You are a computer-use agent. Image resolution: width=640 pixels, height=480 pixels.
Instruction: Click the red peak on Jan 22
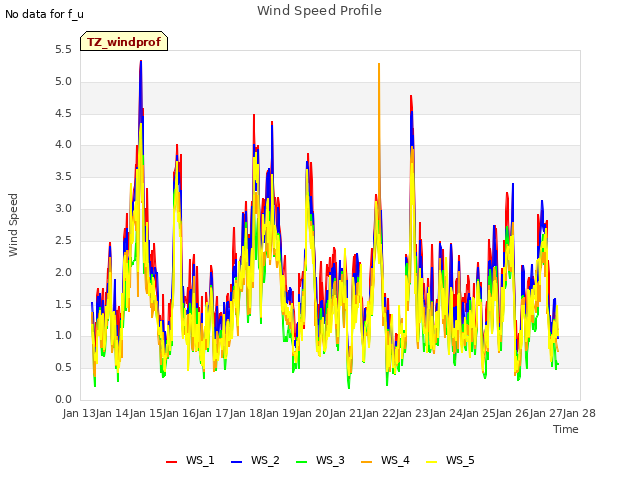pyautogui.click(x=411, y=97)
